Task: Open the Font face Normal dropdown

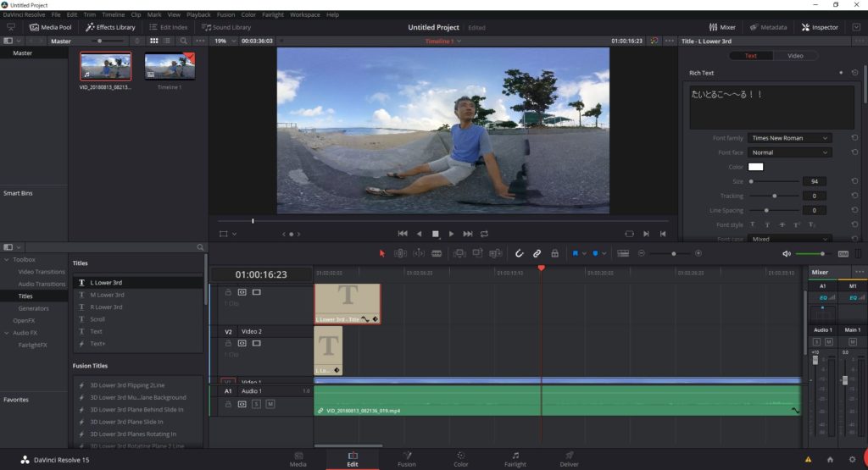Action: [x=789, y=152]
